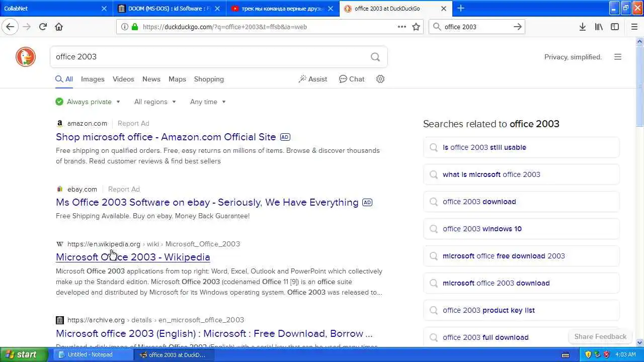Search 'microsoft office free download 2003'
The width and height of the screenshot is (644, 362).
coord(521,256)
